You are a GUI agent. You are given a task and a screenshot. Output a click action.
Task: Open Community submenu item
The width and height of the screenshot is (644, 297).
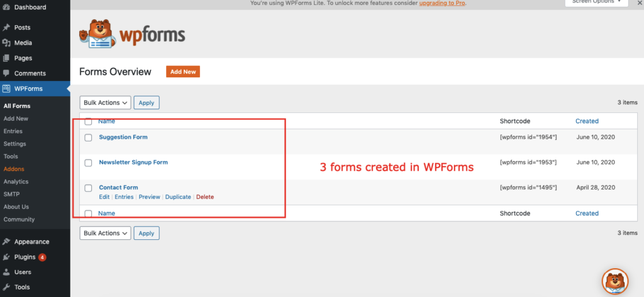(19, 220)
